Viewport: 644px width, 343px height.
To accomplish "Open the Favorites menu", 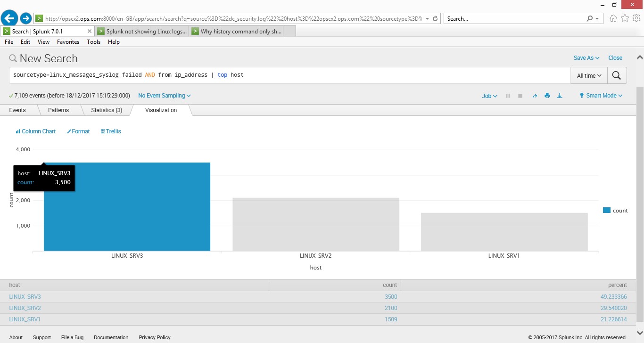I will tap(68, 42).
